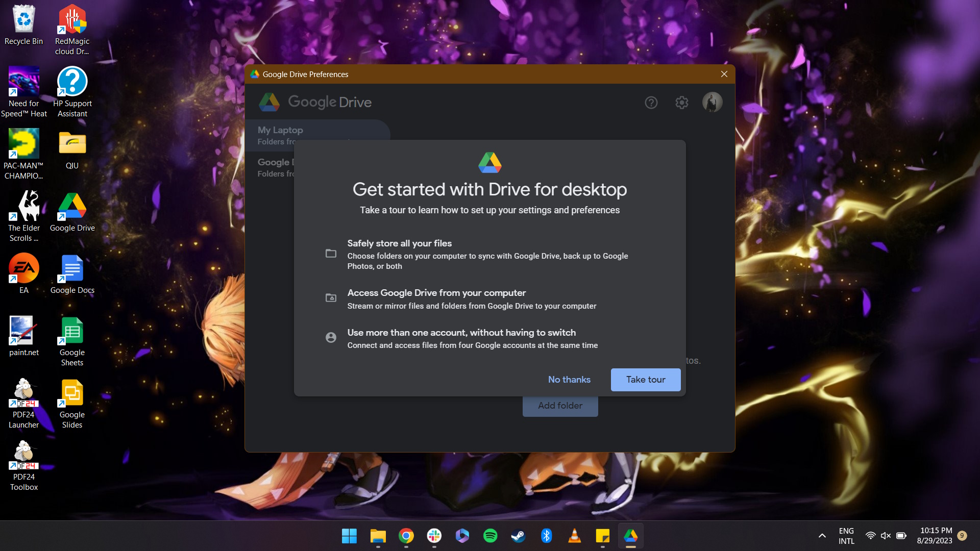Select the Google Drive account profile icon
The width and height of the screenshot is (980, 551).
712,102
